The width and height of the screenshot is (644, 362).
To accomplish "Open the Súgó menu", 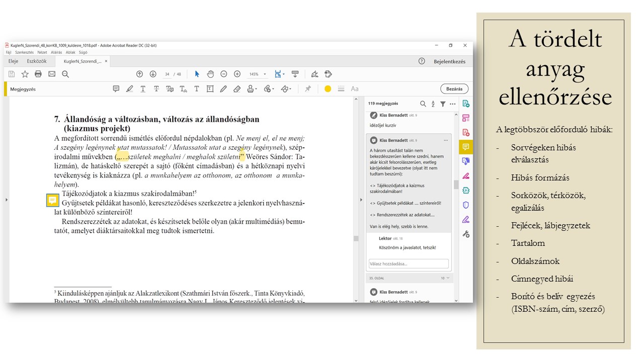I will (x=83, y=52).
